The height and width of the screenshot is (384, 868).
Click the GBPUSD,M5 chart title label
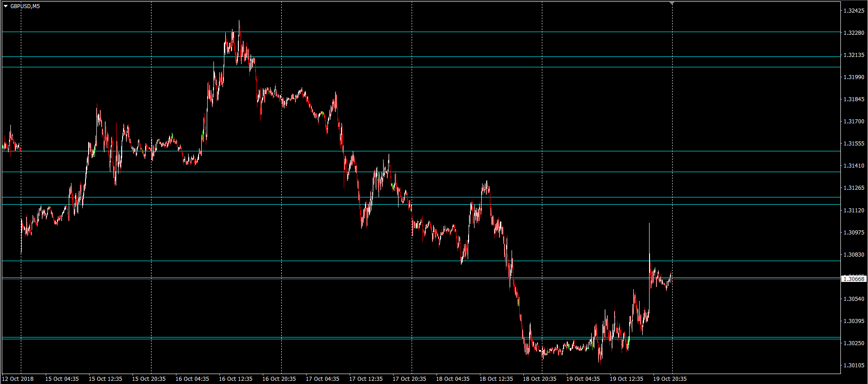coord(25,6)
